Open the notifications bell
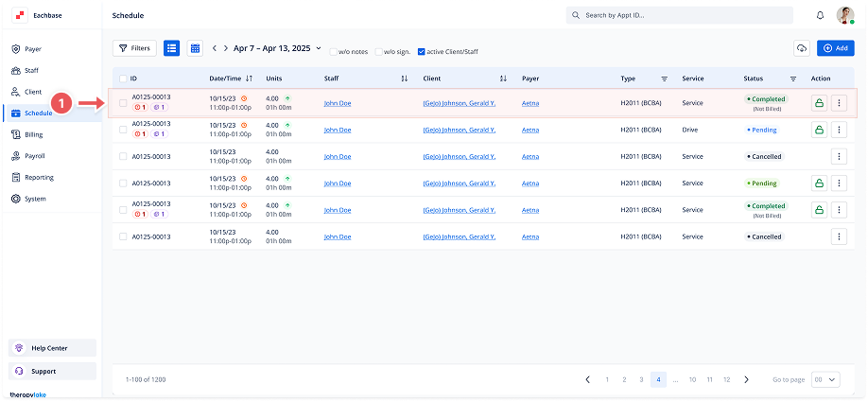This screenshot has height=402, width=868. point(820,16)
